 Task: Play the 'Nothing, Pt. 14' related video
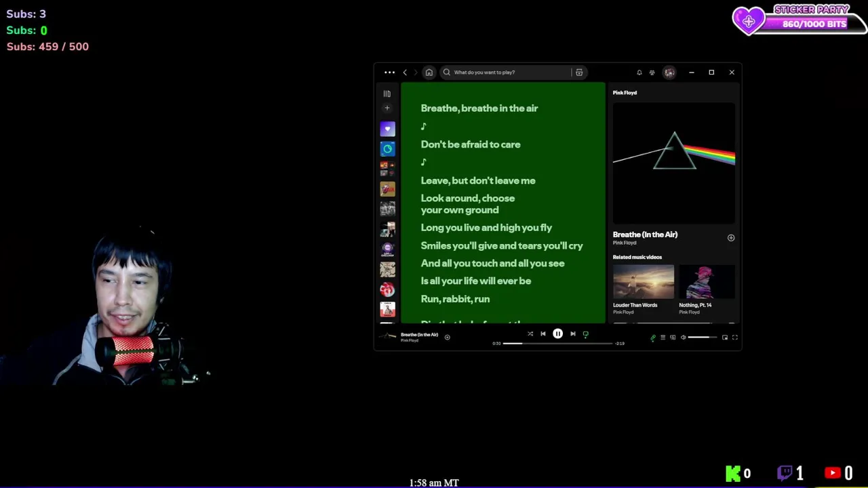tap(707, 282)
